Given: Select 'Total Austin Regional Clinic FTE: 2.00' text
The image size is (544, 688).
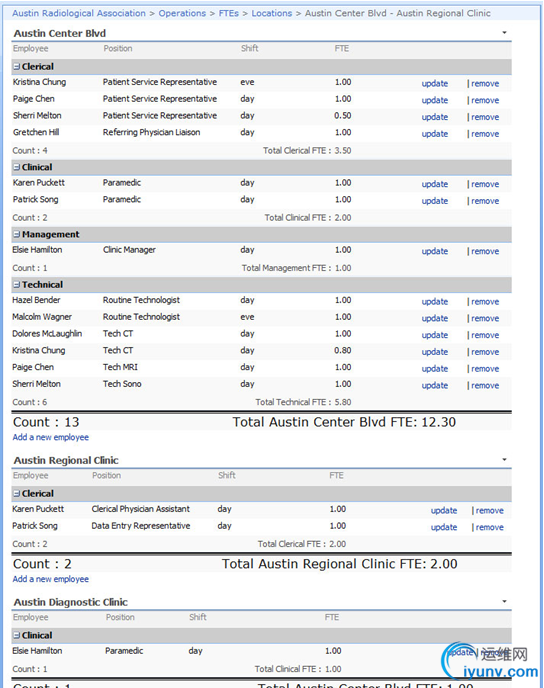Looking at the screenshot, I should [x=340, y=564].
